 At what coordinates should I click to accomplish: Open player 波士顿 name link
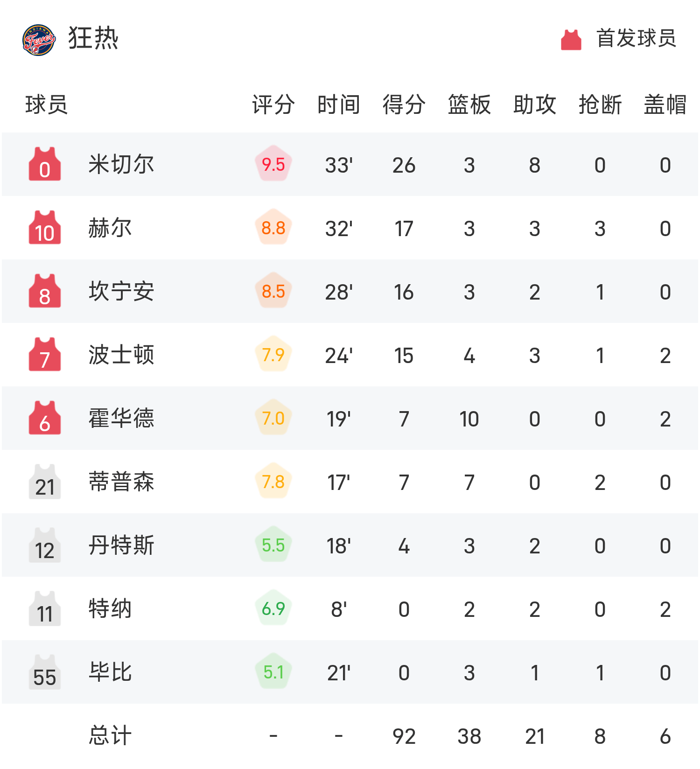click(121, 355)
